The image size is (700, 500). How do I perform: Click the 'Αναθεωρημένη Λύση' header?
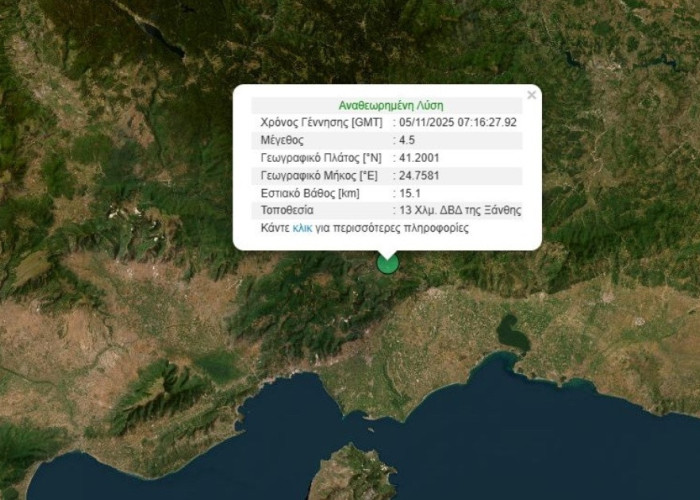coord(391,106)
